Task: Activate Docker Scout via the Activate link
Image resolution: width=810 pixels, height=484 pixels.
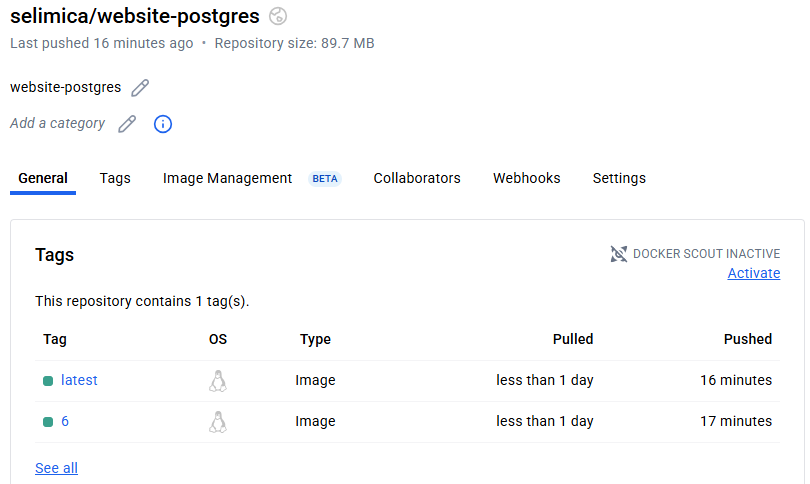Action: point(753,274)
